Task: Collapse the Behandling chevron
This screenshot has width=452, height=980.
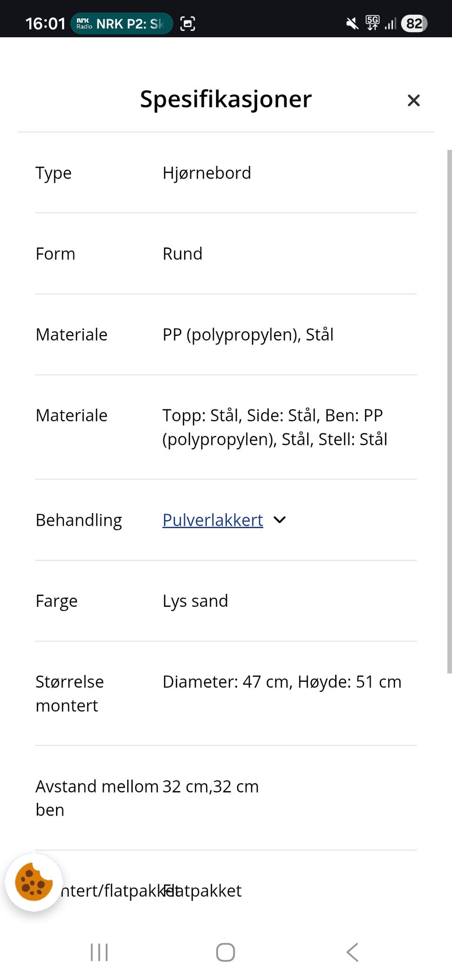Action: click(x=279, y=520)
